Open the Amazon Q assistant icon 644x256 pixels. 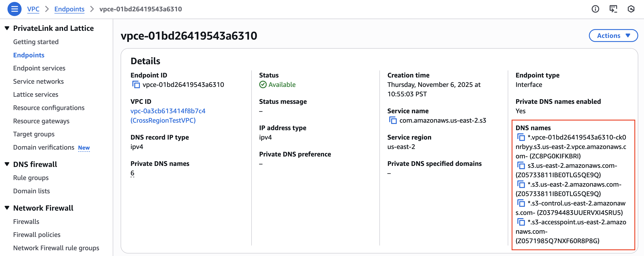coord(631,9)
